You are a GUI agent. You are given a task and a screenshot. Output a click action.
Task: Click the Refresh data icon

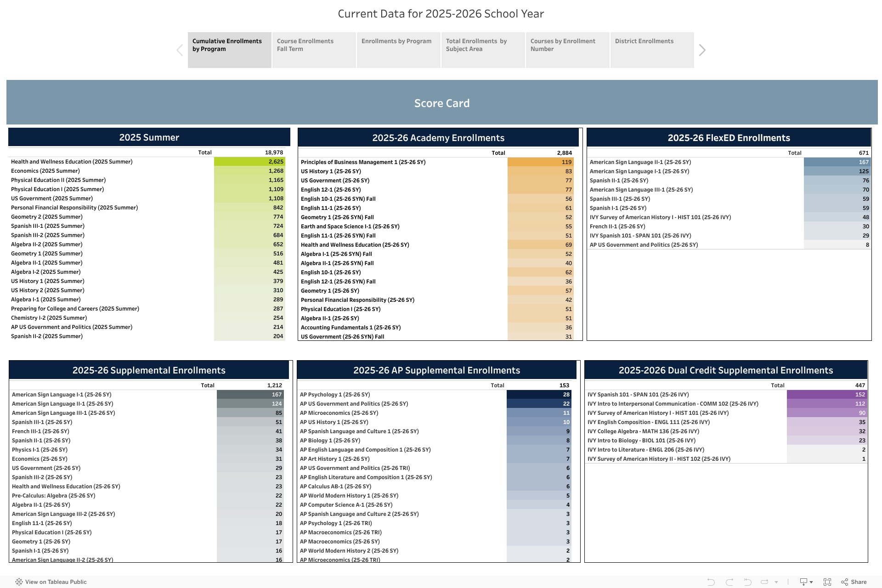coord(764,582)
